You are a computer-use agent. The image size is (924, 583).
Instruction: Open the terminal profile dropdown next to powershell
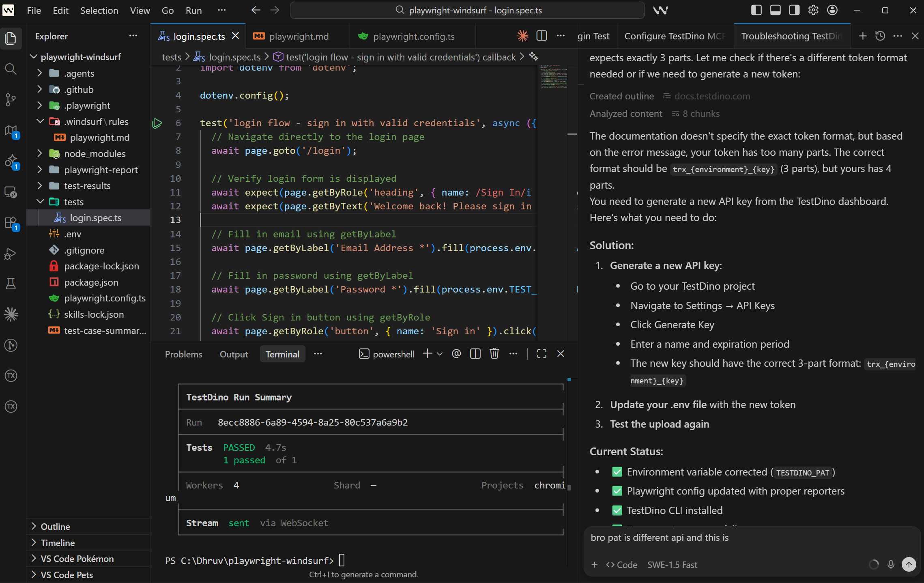pyautogui.click(x=440, y=354)
